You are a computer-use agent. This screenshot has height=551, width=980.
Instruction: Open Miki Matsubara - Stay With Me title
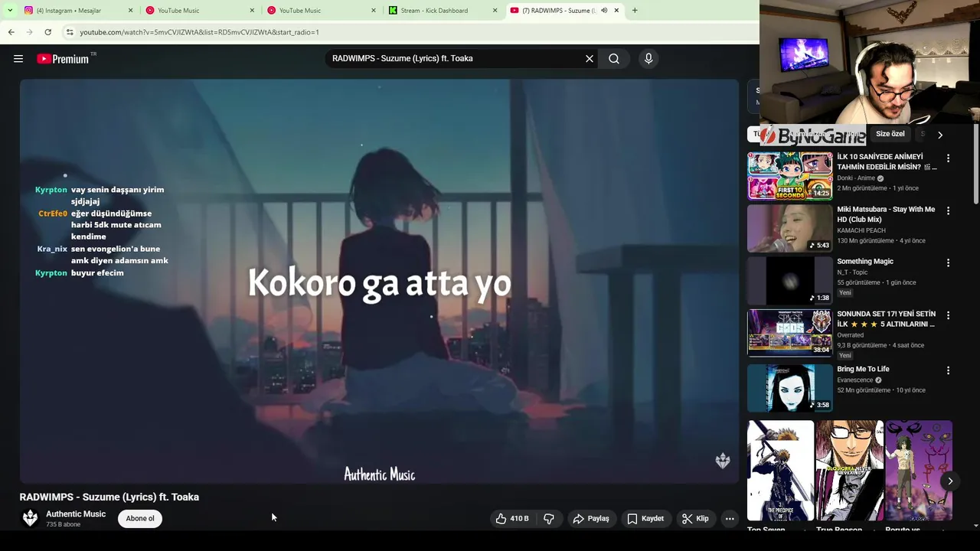coord(886,214)
